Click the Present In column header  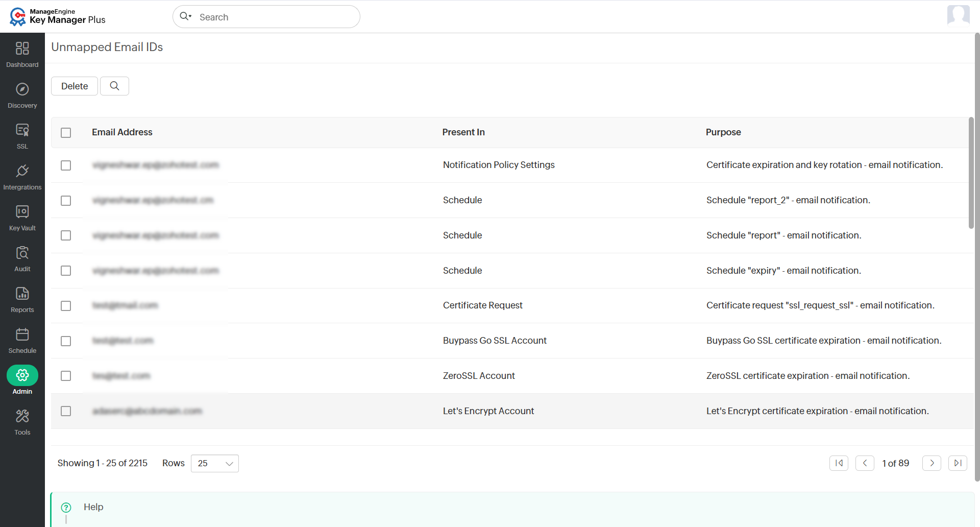(x=463, y=132)
